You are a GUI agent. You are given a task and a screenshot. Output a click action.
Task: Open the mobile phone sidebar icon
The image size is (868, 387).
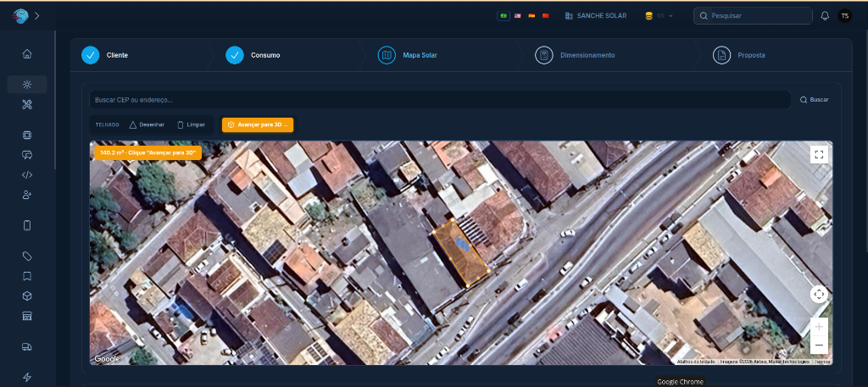pos(27,225)
